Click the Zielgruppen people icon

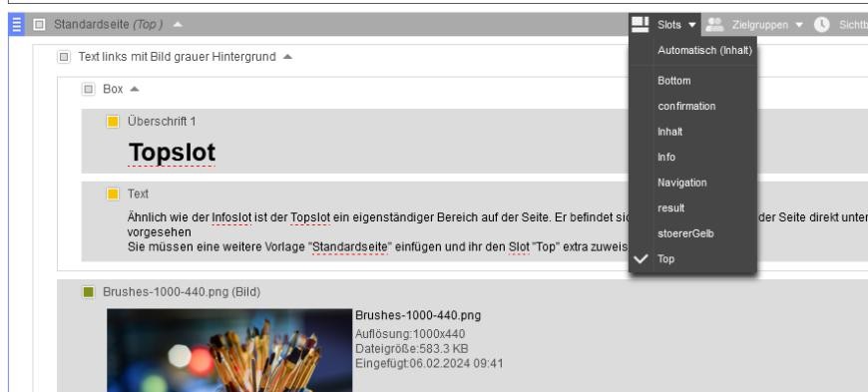[714, 24]
